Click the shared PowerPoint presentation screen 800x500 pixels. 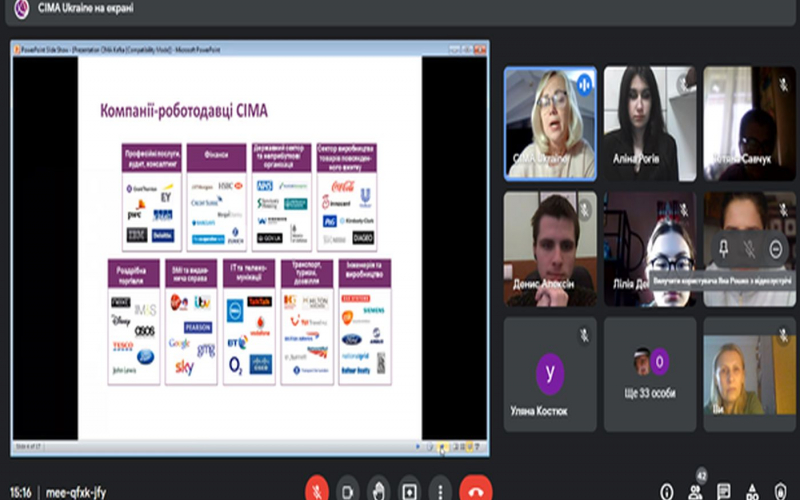250,248
